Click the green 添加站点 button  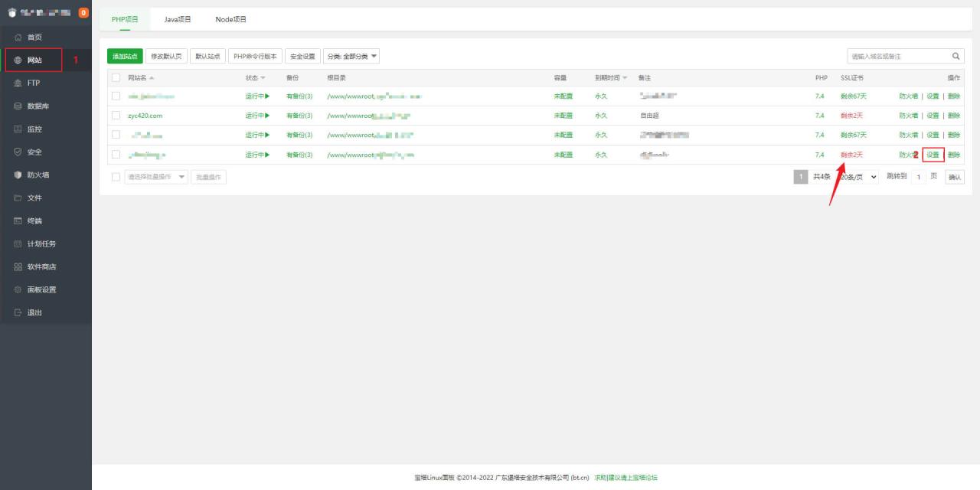(125, 57)
